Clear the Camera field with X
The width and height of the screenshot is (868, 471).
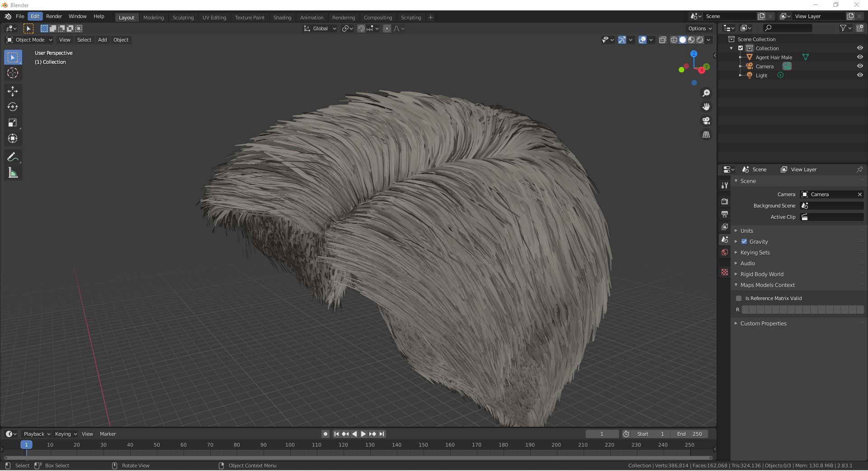click(859, 194)
